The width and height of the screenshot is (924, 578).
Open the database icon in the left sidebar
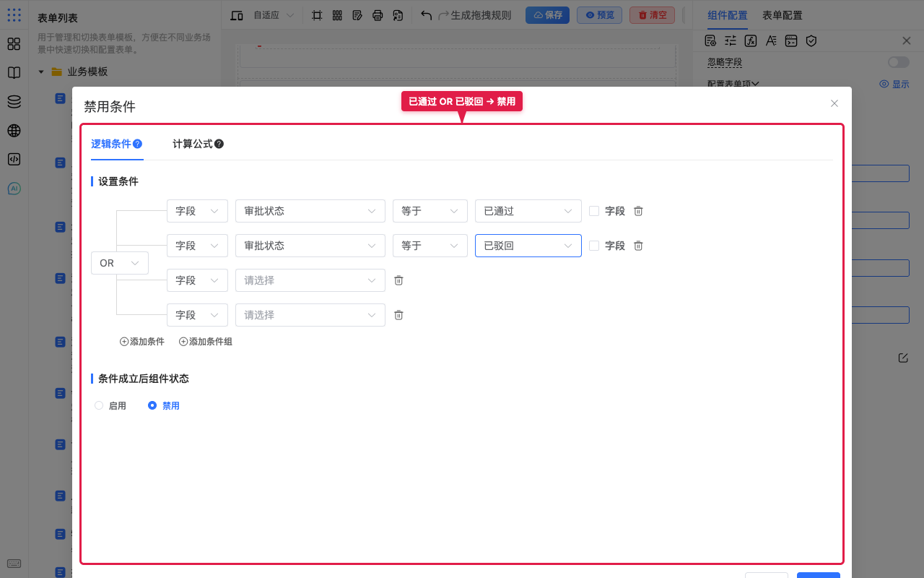(x=14, y=102)
